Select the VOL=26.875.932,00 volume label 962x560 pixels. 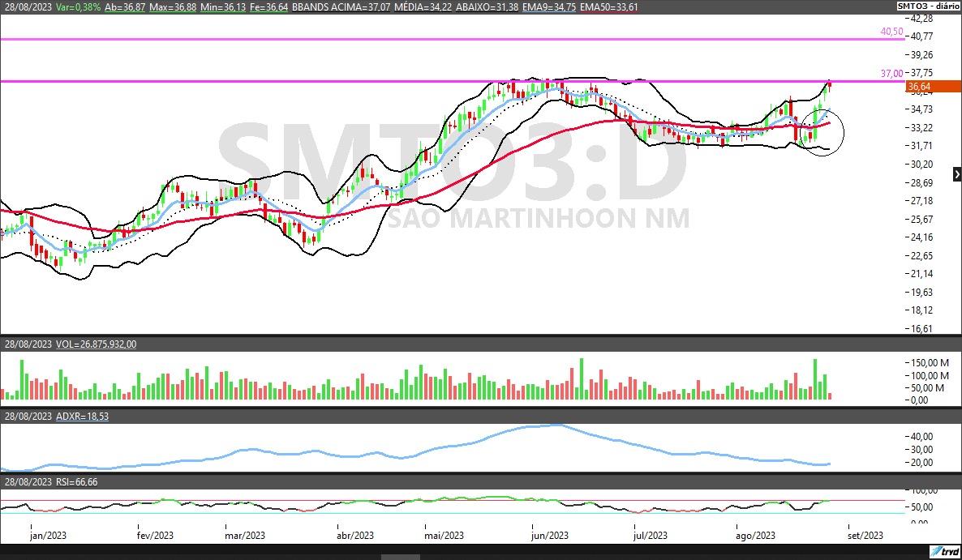(x=97, y=344)
